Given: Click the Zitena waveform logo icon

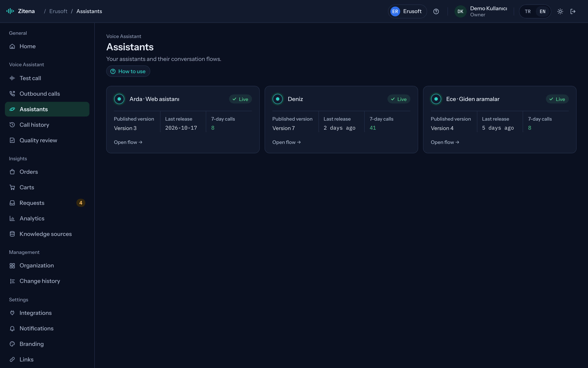Looking at the screenshot, I should pyautogui.click(x=10, y=11).
